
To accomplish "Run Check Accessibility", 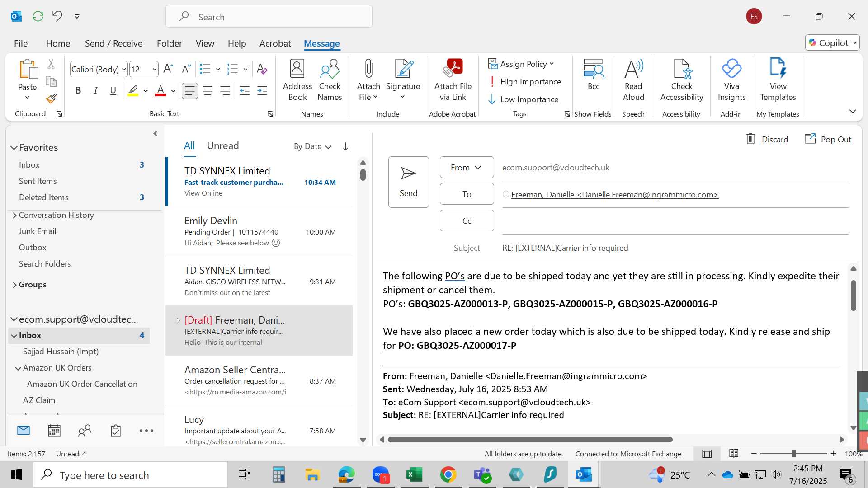I will tap(682, 80).
